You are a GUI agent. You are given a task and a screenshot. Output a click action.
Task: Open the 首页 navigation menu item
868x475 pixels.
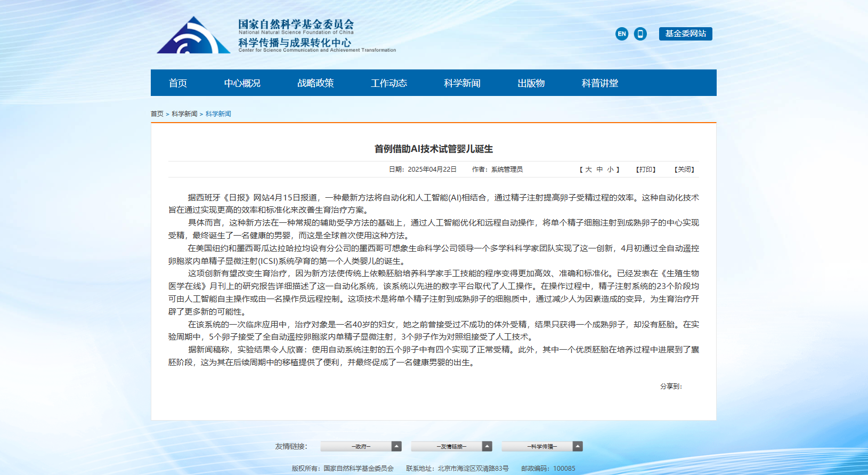178,83
